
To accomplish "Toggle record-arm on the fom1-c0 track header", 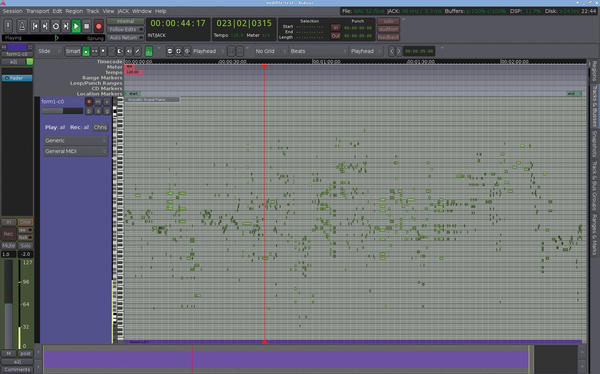I will 89,102.
